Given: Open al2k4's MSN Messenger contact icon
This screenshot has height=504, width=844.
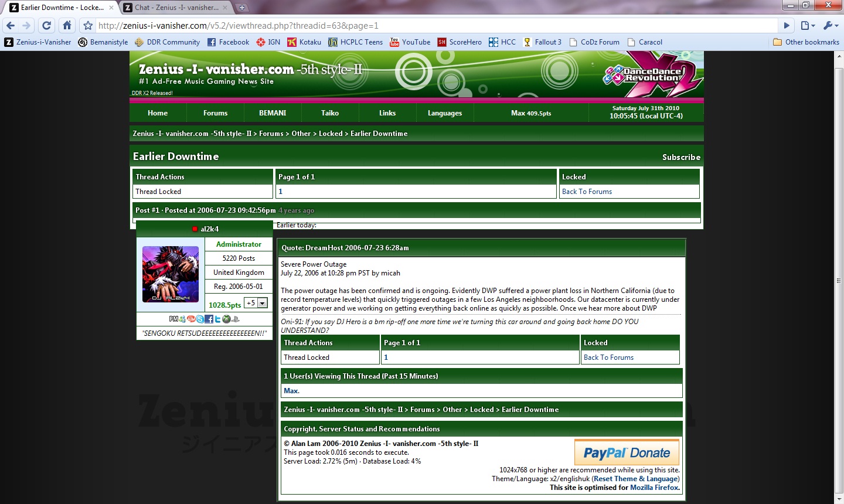Looking at the screenshot, I should [x=182, y=319].
